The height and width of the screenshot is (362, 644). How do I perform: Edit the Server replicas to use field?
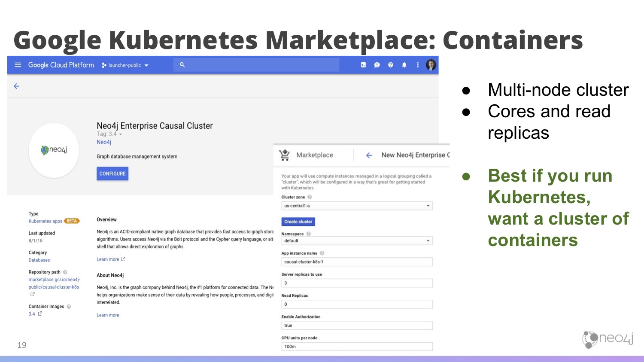tap(357, 283)
